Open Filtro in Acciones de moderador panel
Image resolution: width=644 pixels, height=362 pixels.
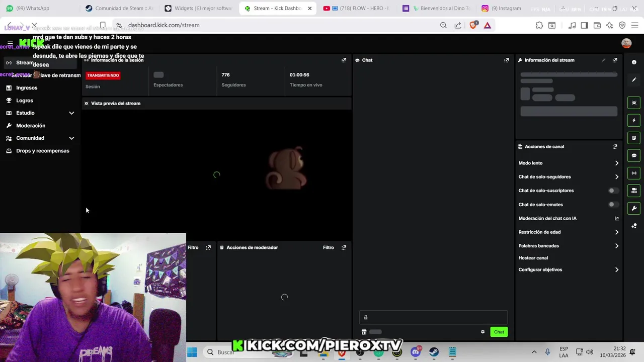[x=328, y=247]
